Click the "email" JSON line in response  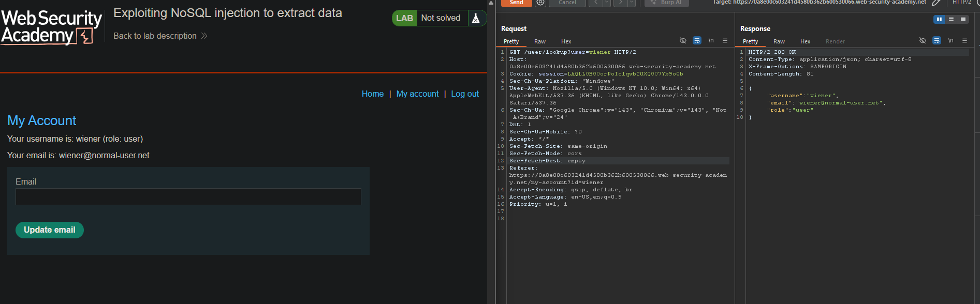coord(826,103)
